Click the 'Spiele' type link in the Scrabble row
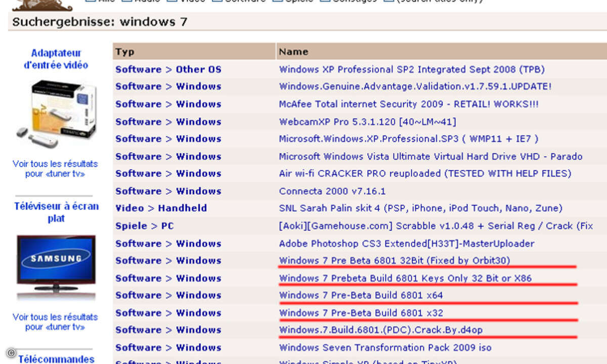The width and height of the screenshot is (607, 364). 131,226
